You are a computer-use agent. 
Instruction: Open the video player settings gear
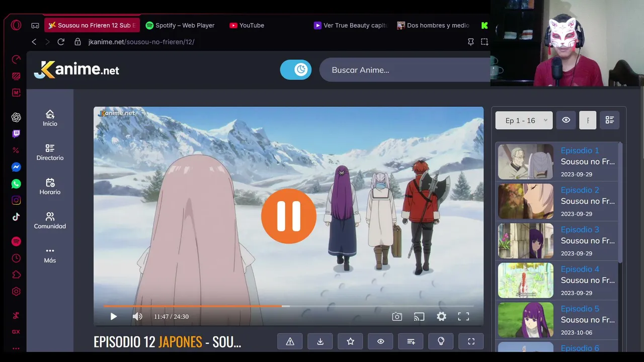tap(441, 316)
